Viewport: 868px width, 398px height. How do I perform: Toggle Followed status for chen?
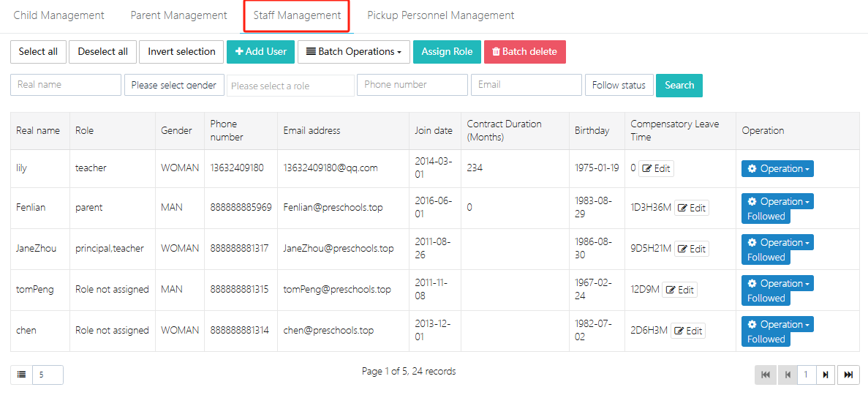coord(766,339)
